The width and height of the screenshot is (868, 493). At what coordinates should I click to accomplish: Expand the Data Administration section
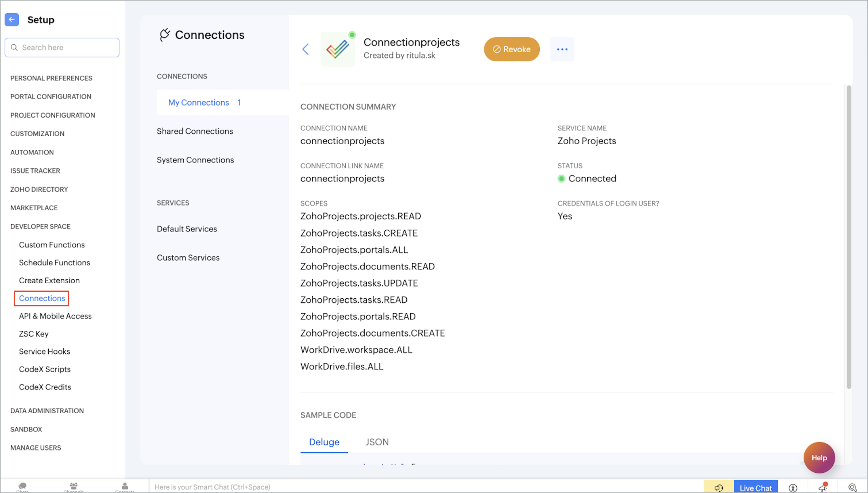47,411
